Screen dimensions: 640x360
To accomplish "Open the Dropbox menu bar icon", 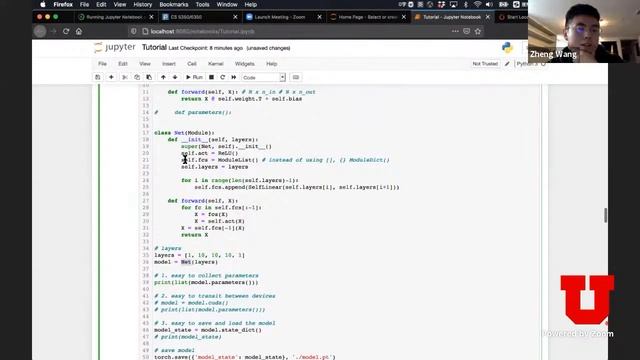I will (x=441, y=4).
